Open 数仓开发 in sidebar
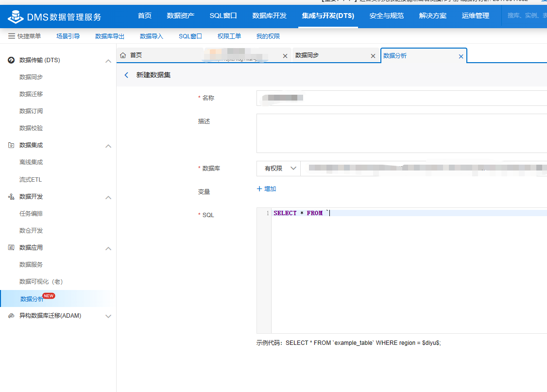547x392 pixels. point(31,231)
